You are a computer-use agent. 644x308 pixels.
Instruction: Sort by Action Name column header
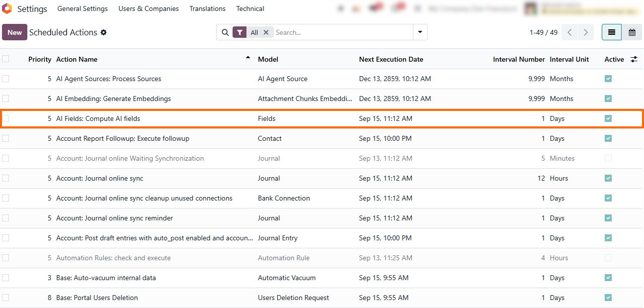[77, 59]
